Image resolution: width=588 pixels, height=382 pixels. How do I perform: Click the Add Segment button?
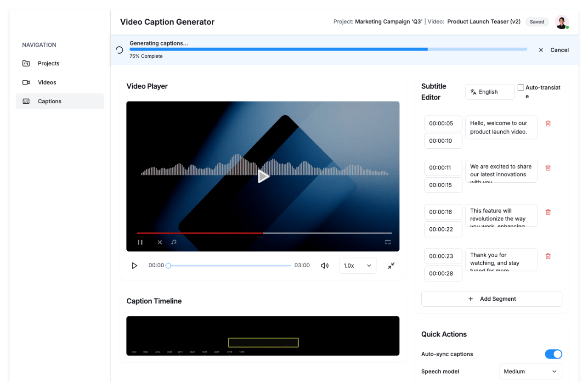(492, 299)
